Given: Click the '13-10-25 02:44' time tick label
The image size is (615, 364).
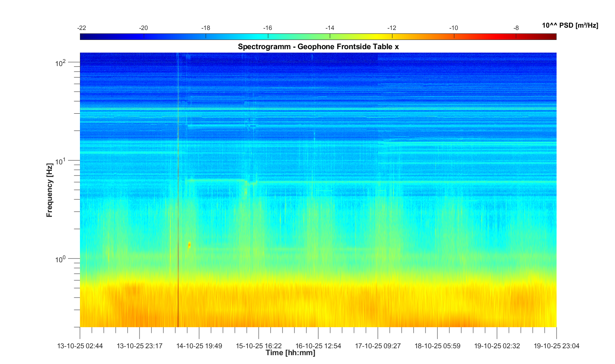Looking at the screenshot, I should click(x=80, y=346).
